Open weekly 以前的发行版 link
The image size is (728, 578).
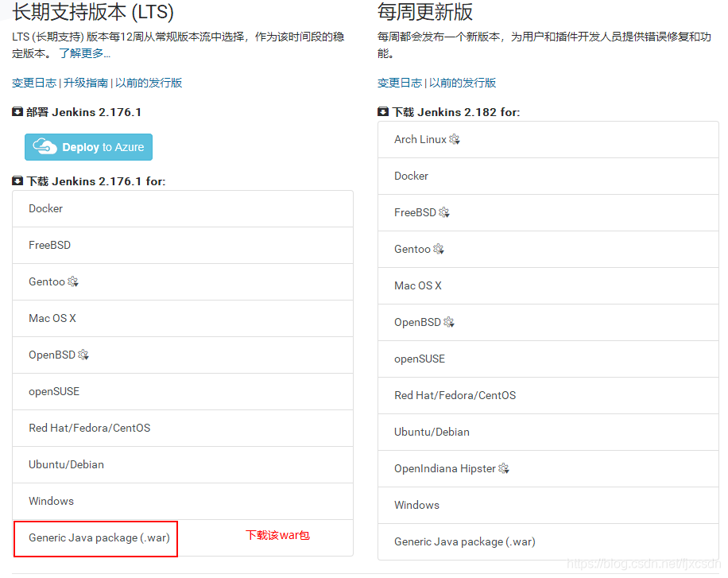(463, 83)
